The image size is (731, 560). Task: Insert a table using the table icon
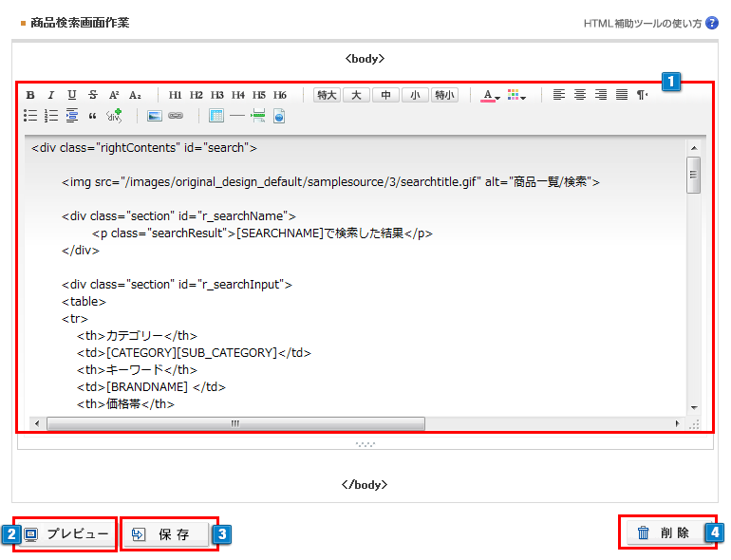[x=216, y=117]
